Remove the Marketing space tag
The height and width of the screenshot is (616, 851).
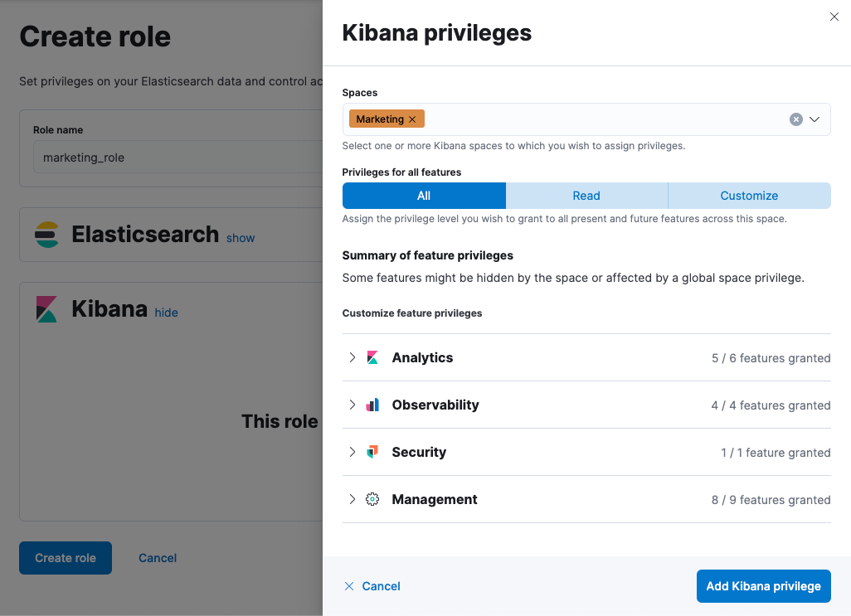[x=411, y=119]
